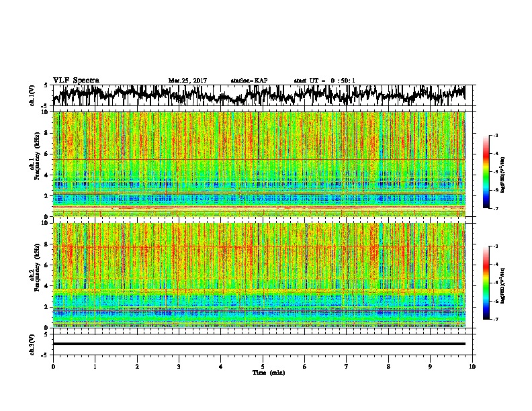532x411 pixels.
Task: Click the ch.2 "Frequency (kHz)" axis label
Action: tap(37, 267)
